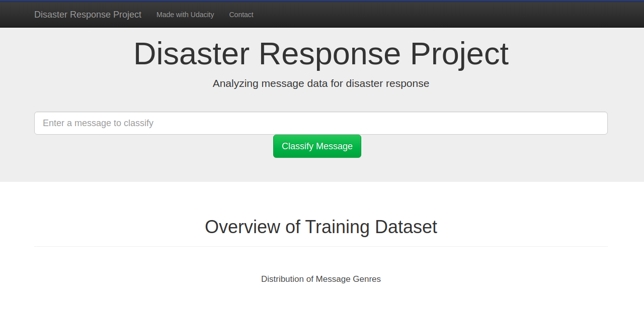Click the Disaster Response Project page title
Image resolution: width=644 pixels, height=313 pixels.
320,54
